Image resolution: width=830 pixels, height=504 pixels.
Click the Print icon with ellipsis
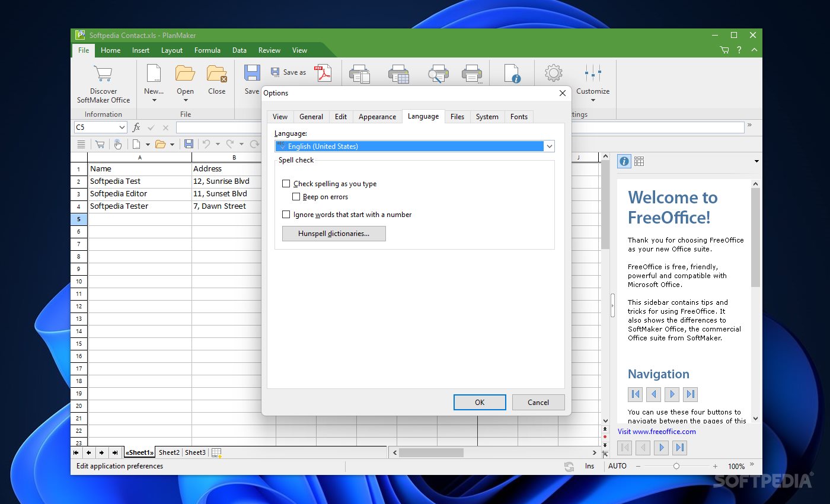[x=471, y=74]
